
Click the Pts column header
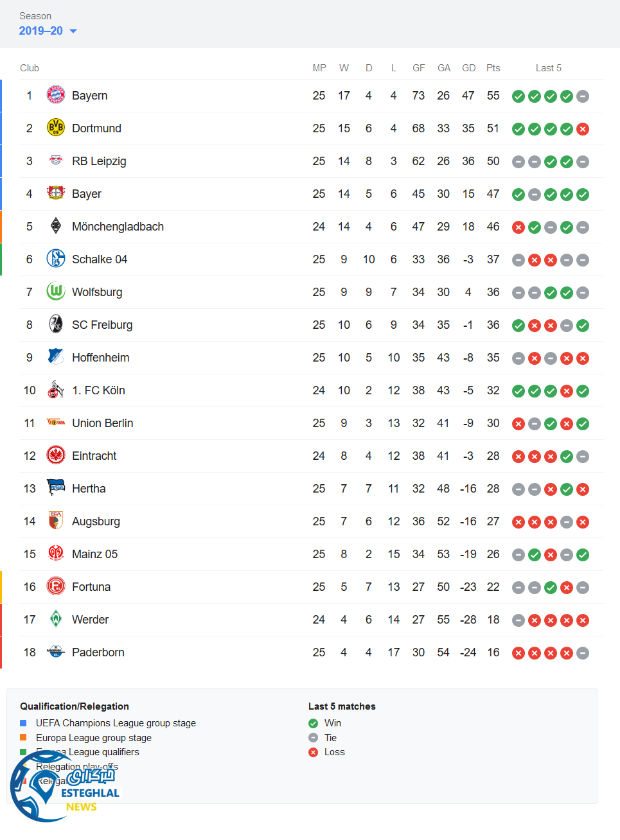point(493,68)
